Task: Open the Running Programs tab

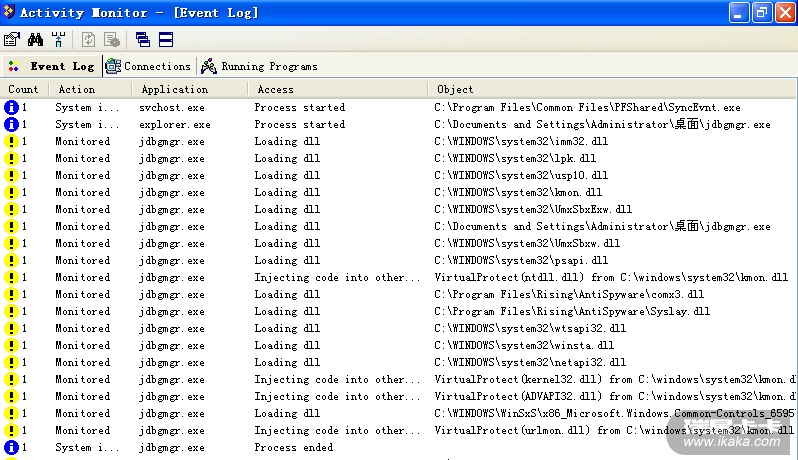Action: point(259,67)
